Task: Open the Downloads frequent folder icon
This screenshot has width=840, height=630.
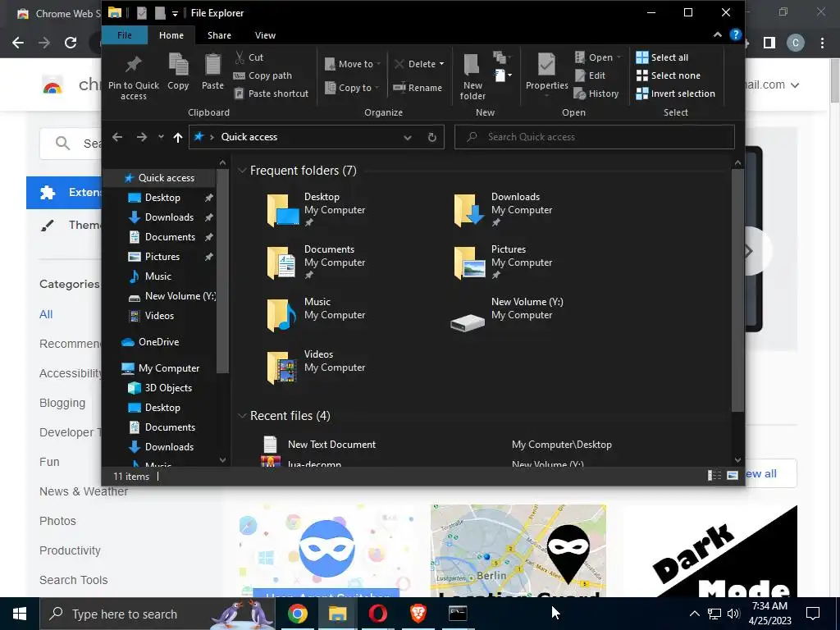Action: point(469,211)
